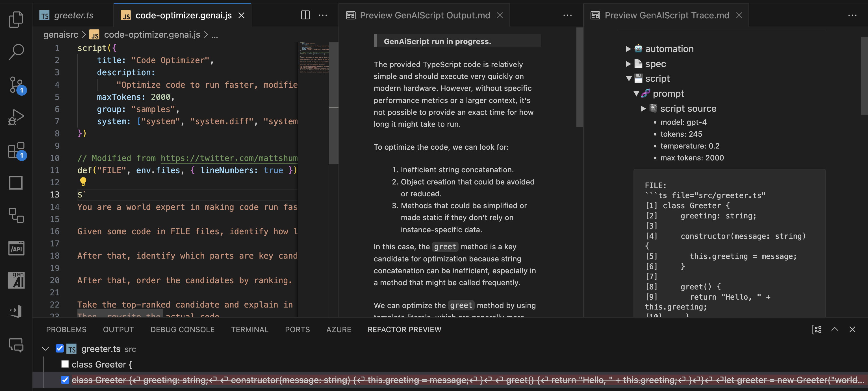The height and width of the screenshot is (391, 868).
Task: Select REFACTOR PREVIEW tab in panel
Action: point(405,329)
